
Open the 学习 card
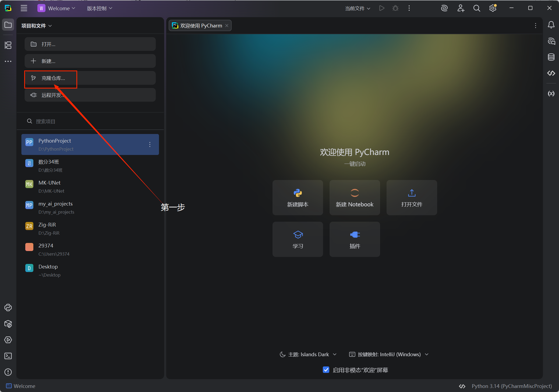(x=298, y=239)
